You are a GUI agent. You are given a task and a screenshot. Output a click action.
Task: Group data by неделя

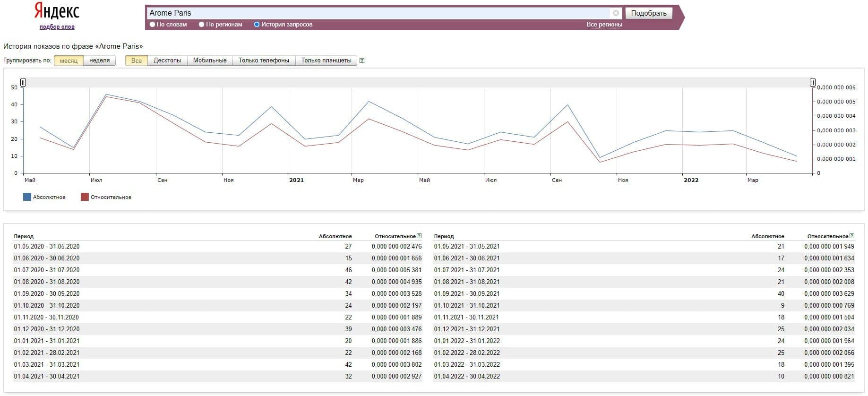(100, 60)
